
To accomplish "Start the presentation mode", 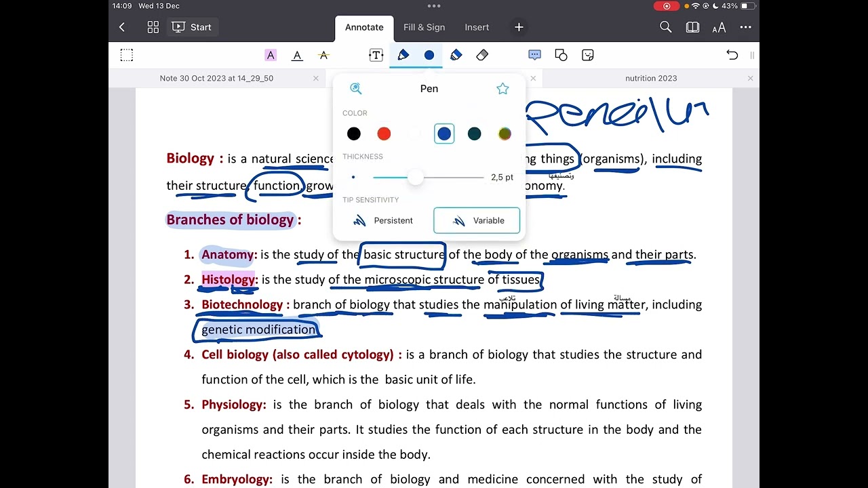I will 192,27.
